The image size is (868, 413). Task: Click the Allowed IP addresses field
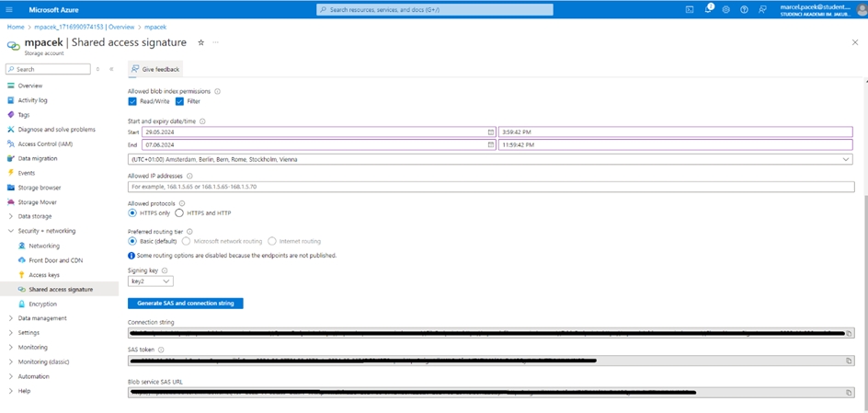(x=490, y=187)
